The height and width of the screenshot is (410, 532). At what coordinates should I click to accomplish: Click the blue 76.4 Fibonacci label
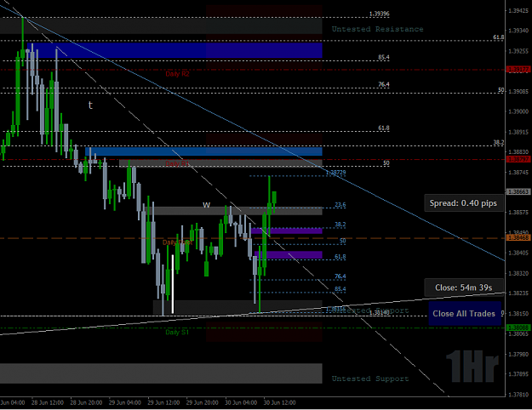pyautogui.click(x=340, y=276)
